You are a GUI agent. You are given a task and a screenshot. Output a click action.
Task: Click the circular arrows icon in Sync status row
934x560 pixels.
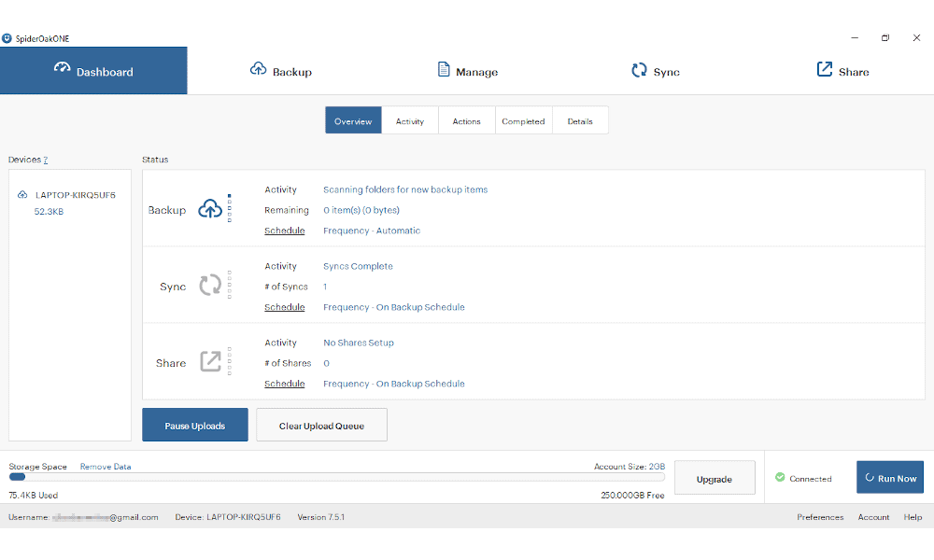[x=210, y=285]
